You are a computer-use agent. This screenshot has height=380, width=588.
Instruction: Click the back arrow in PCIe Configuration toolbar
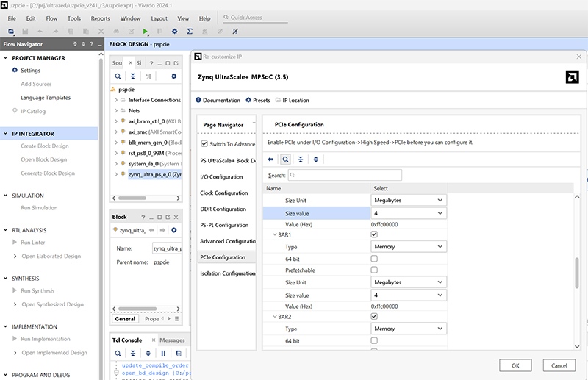[x=270, y=159]
